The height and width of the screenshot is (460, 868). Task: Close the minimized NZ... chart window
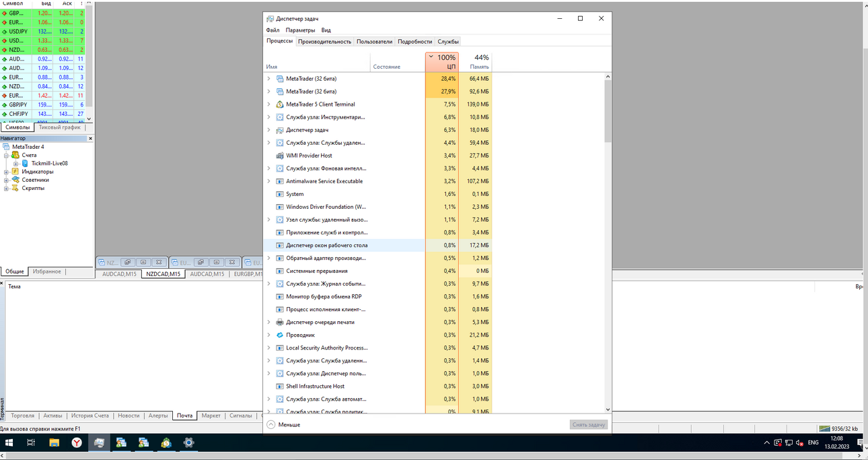pyautogui.click(x=158, y=262)
